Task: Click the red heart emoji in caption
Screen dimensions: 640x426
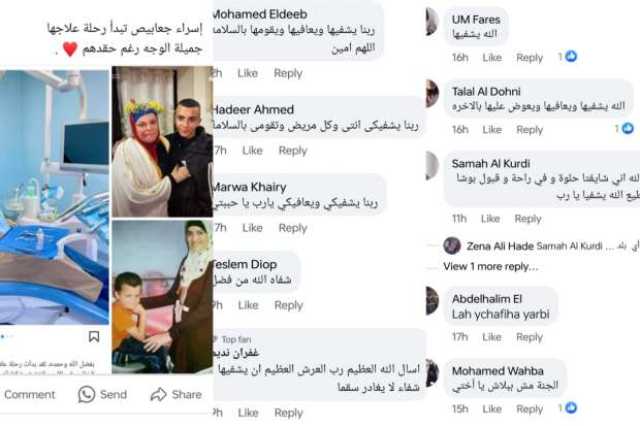Action: (x=70, y=49)
